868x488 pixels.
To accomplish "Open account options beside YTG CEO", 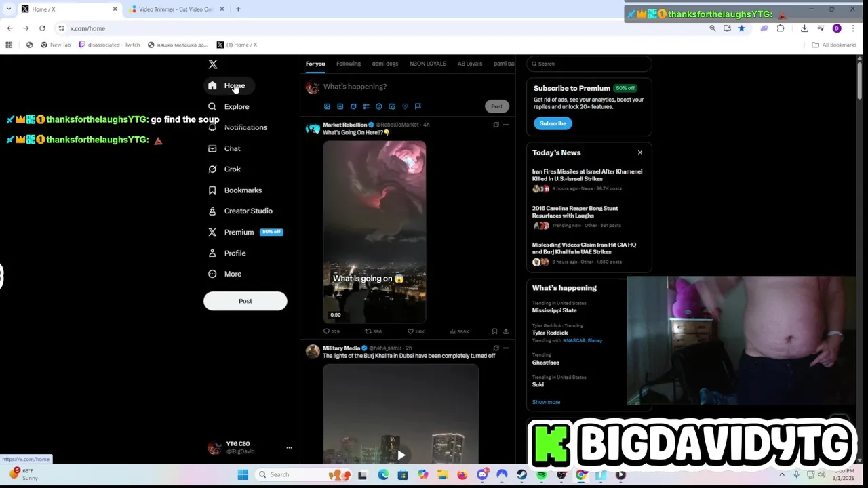I will click(289, 448).
